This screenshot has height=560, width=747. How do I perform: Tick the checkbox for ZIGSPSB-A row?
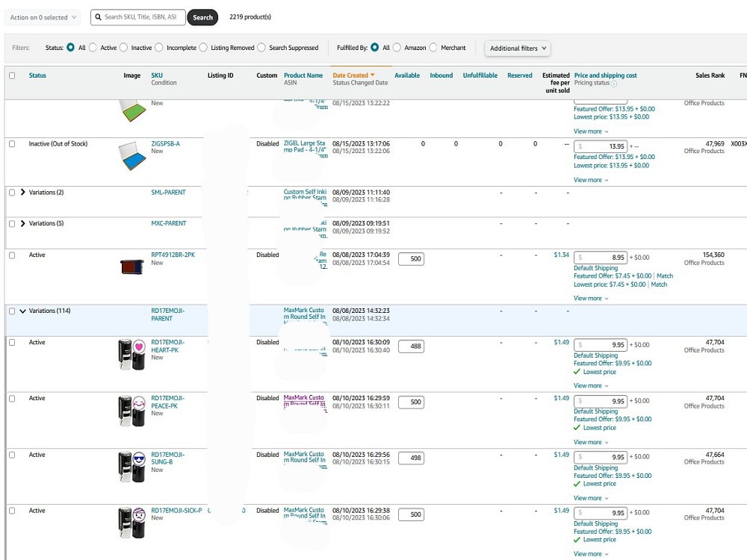[12, 144]
